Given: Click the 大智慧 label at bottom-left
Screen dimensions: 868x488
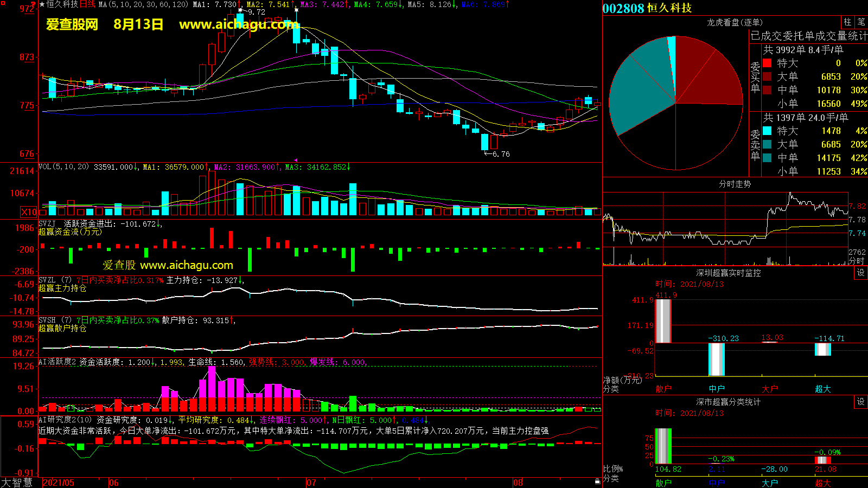Looking at the screenshot, I should tap(17, 483).
